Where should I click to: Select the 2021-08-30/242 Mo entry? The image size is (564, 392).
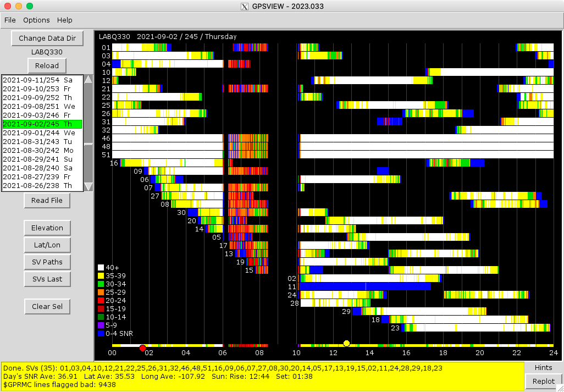42,151
